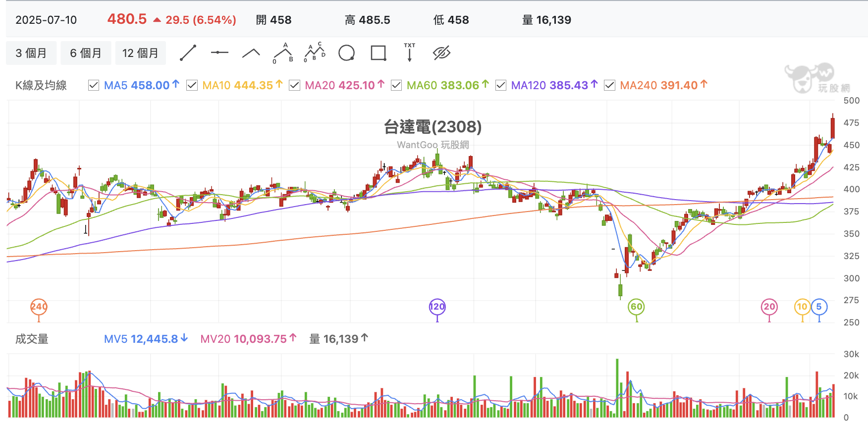Viewport: 868px width, 428px height.
Task: Click the blue 5 MA marker
Action: pos(819,307)
